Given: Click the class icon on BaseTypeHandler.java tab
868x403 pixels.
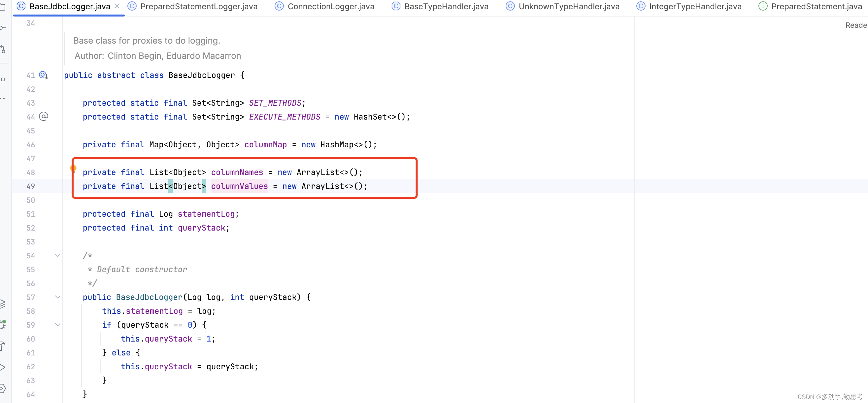Looking at the screenshot, I should click(396, 6).
